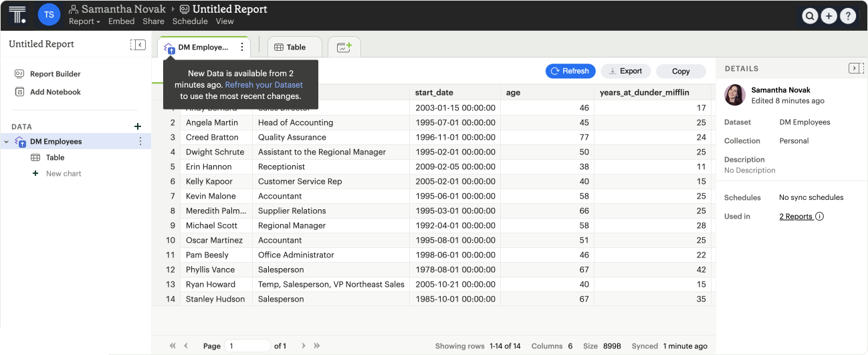Viewport: 868px width, 355px height.
Task: Add new data with the plus icon
Action: pyautogui.click(x=138, y=126)
